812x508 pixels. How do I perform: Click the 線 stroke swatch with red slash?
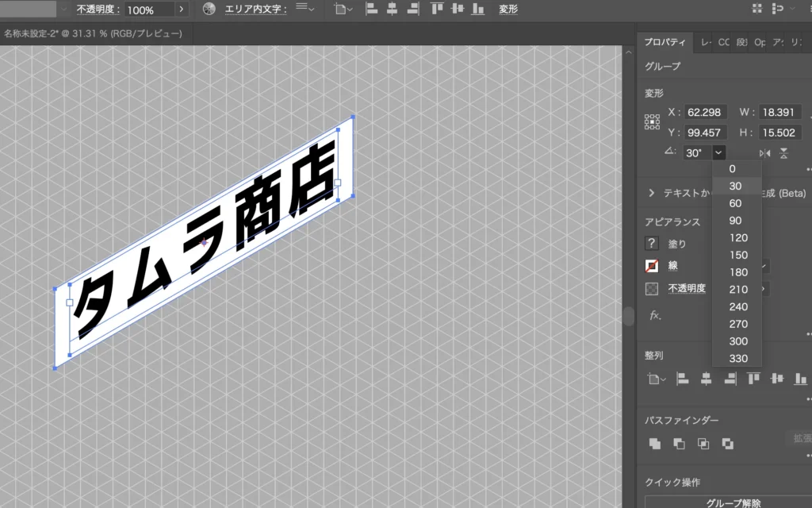coord(652,266)
